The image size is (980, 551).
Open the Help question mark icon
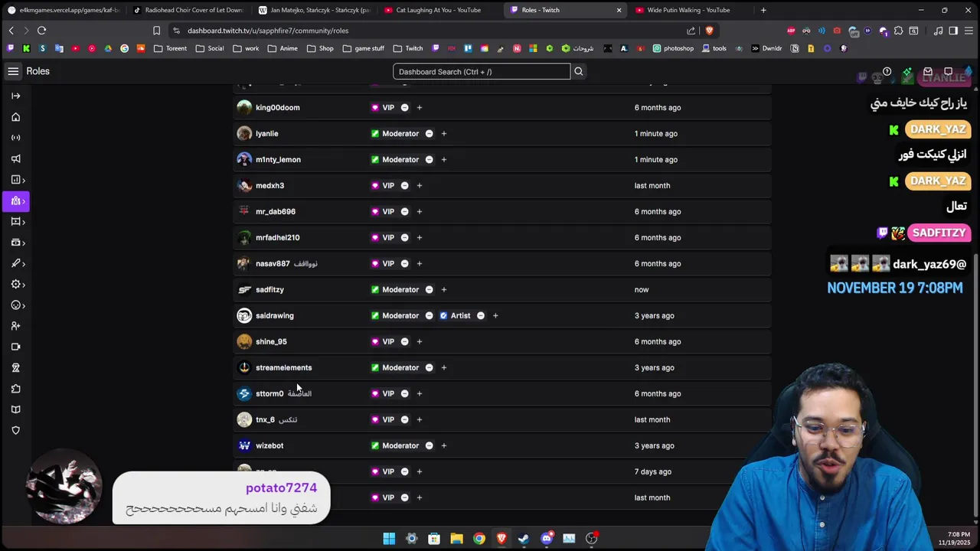pyautogui.click(x=887, y=72)
